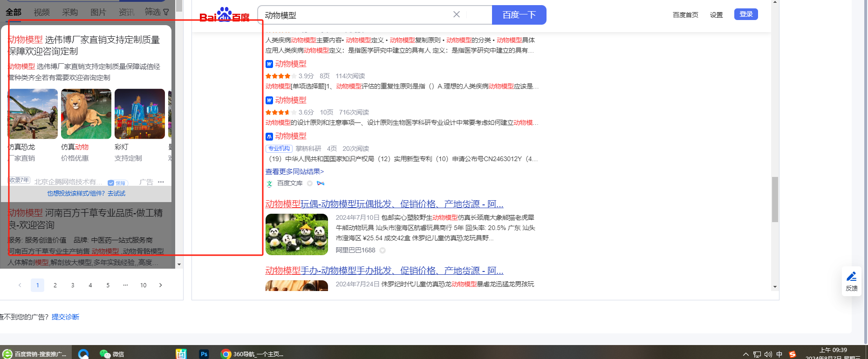Click the 反馈 feedback pencil button

point(852,281)
